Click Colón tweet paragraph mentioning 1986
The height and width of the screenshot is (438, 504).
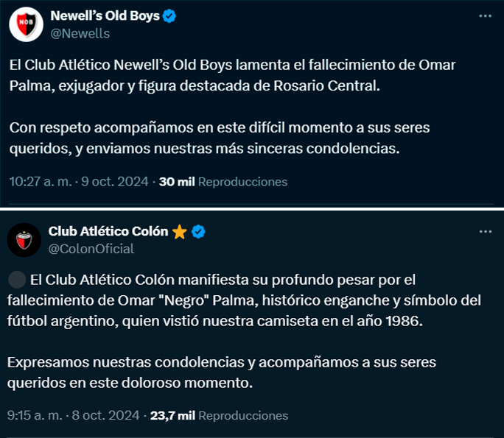click(x=244, y=300)
